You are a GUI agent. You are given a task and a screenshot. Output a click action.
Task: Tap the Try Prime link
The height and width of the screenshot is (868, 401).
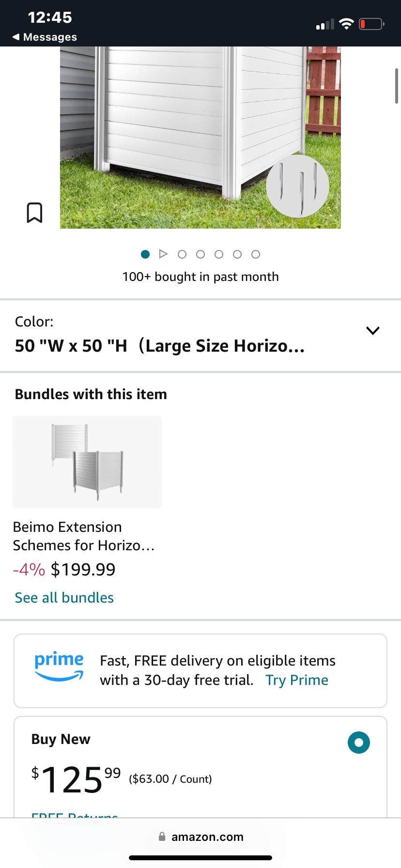297,680
